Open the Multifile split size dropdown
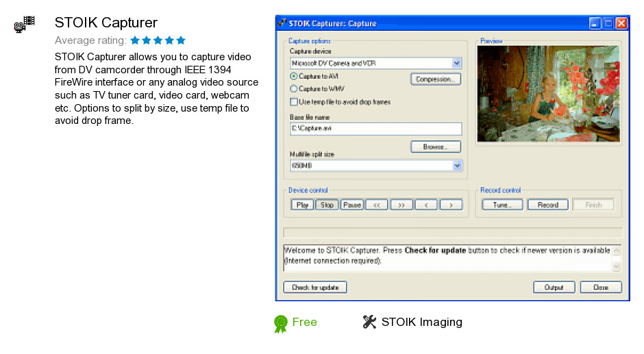Screen dimensions: 644x354 point(457,166)
